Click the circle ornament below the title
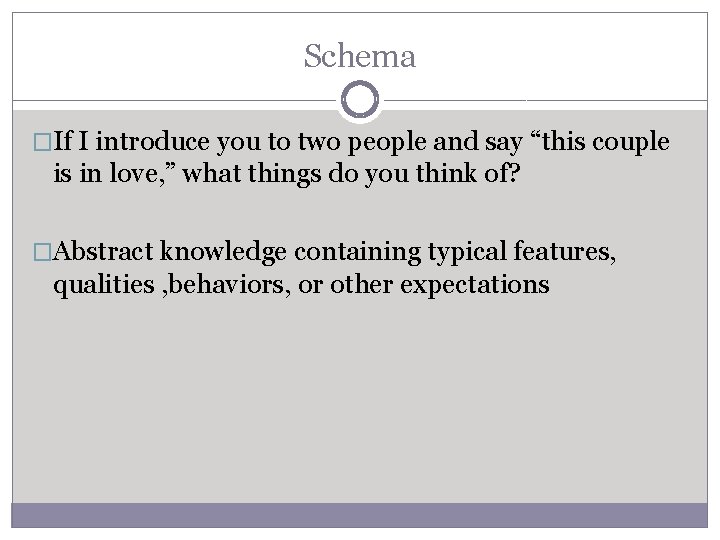The height and width of the screenshot is (540, 720). [x=360, y=101]
